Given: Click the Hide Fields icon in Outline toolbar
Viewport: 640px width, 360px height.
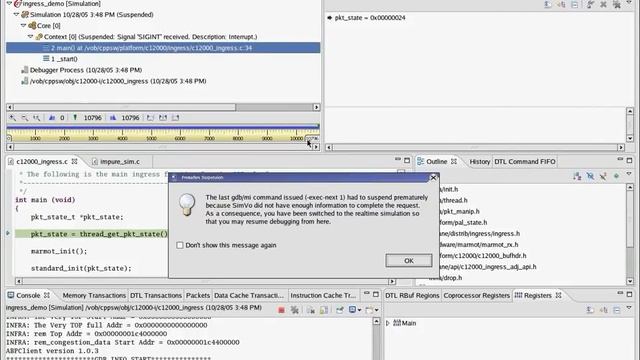Looking at the screenshot, I should [x=590, y=176].
